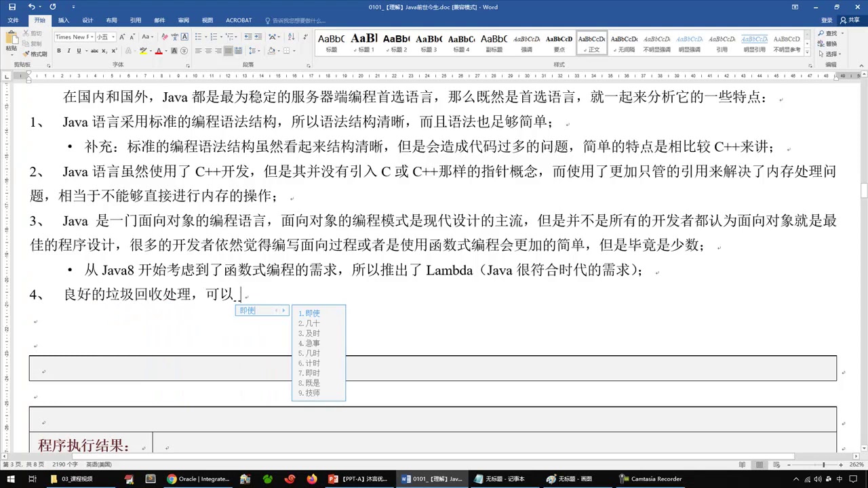
Task: Increase the paragraph indent
Action: pyautogui.click(x=258, y=37)
